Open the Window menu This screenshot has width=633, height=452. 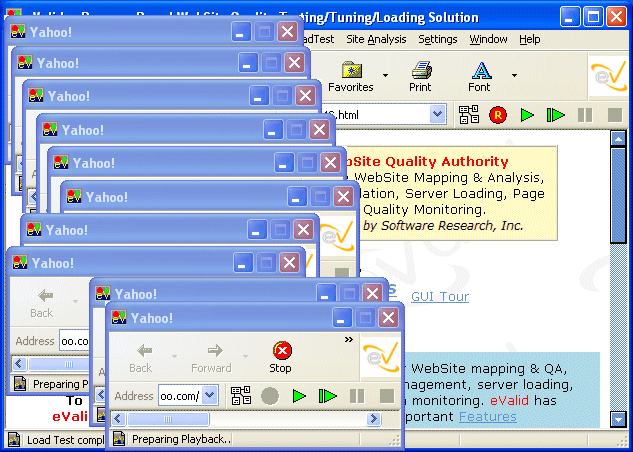[488, 40]
